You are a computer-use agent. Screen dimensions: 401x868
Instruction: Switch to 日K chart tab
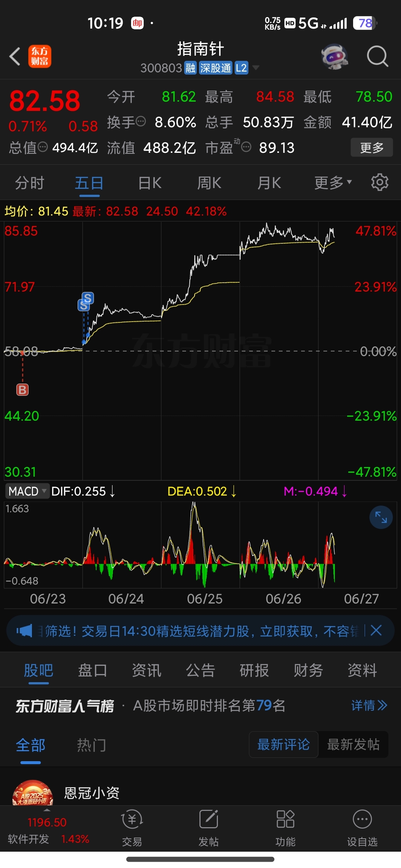(150, 183)
